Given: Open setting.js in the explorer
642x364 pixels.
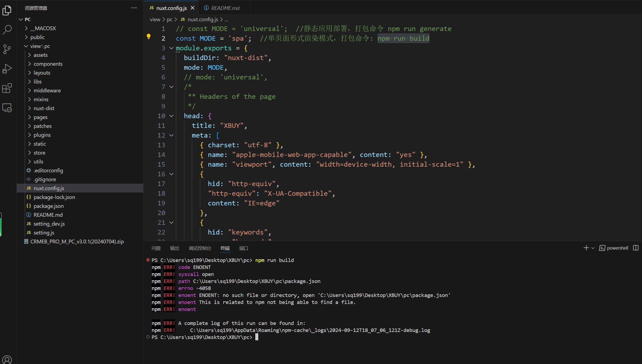Looking at the screenshot, I should (80, 233).
